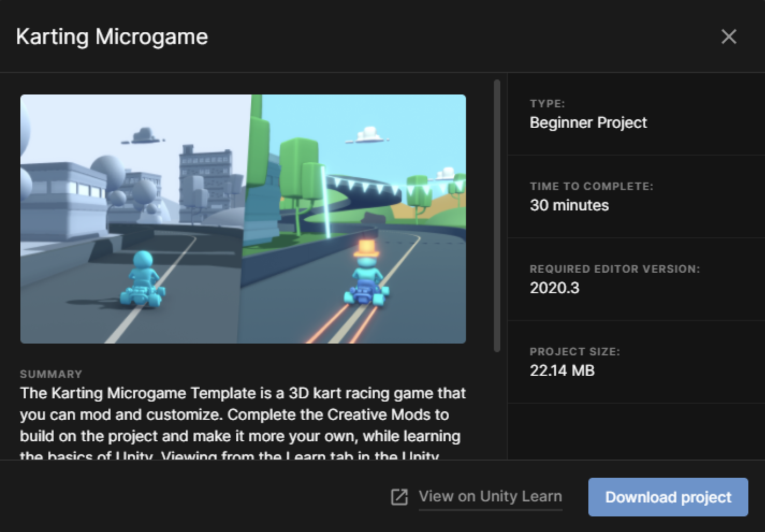The image size is (765, 532).
Task: Click the 2020.3 editor version value
Action: [555, 288]
